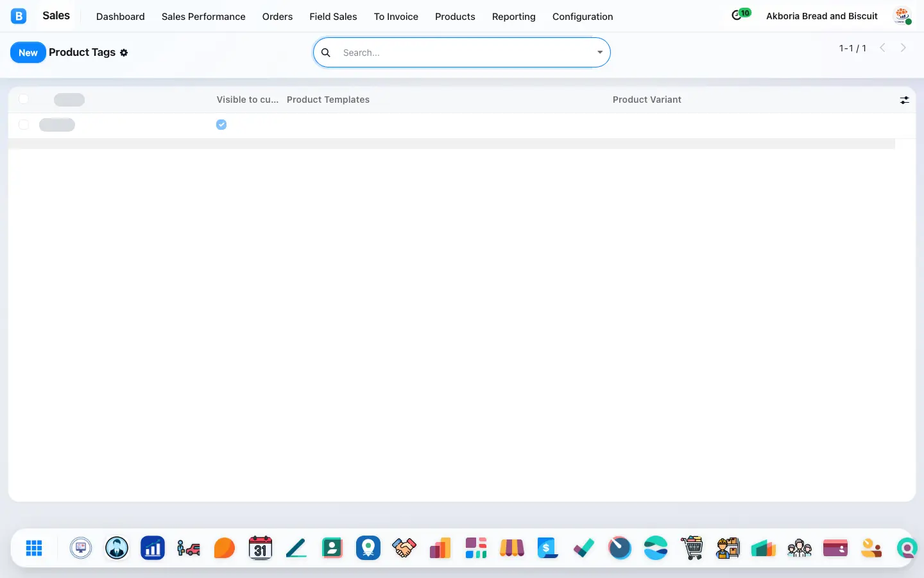Open the shopping cart app in dock
Viewport: 924px width, 578px height.
pyautogui.click(x=692, y=548)
